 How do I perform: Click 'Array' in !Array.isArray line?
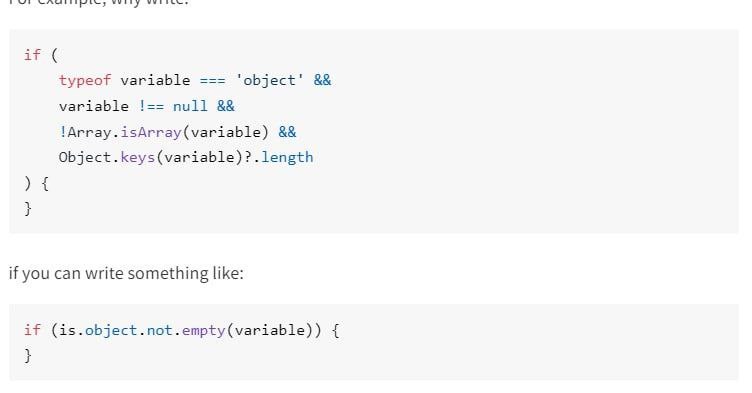point(89,131)
